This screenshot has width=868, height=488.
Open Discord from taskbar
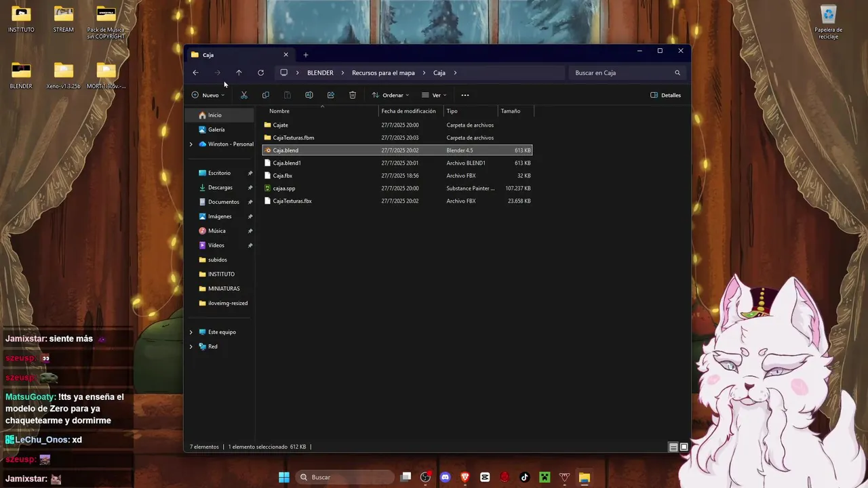click(x=446, y=477)
